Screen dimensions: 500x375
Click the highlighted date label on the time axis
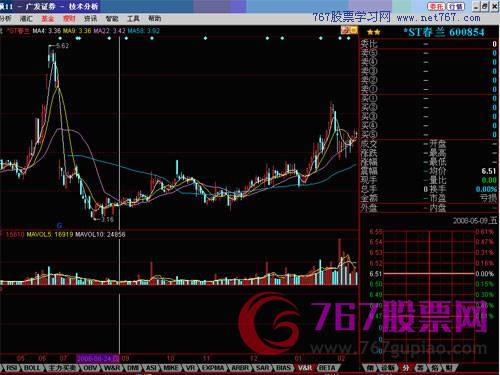[x=98, y=359]
